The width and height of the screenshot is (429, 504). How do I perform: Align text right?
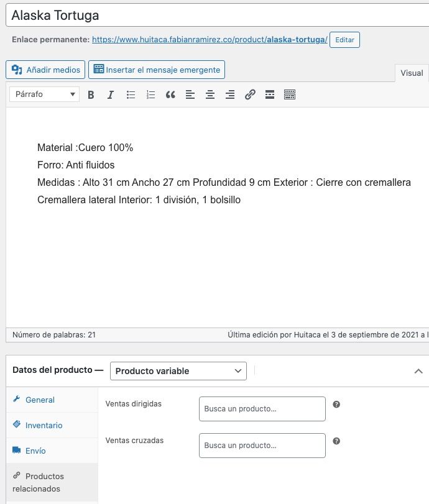coord(230,94)
